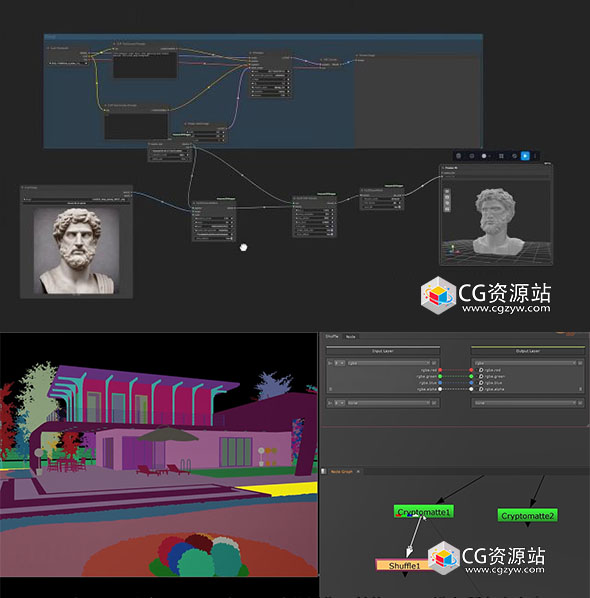This screenshot has width=590, height=598.
Task: Click the input rgba.blue channel dot
Action: coord(440,383)
